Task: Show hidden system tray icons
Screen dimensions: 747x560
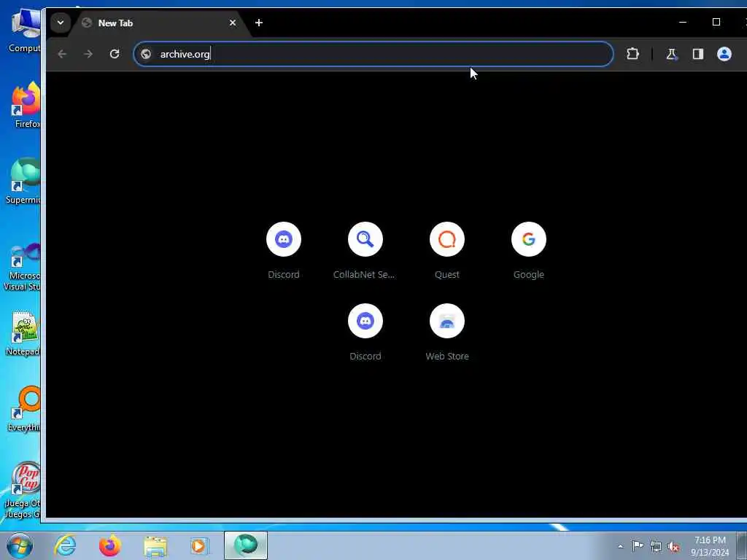Action: [x=620, y=546]
